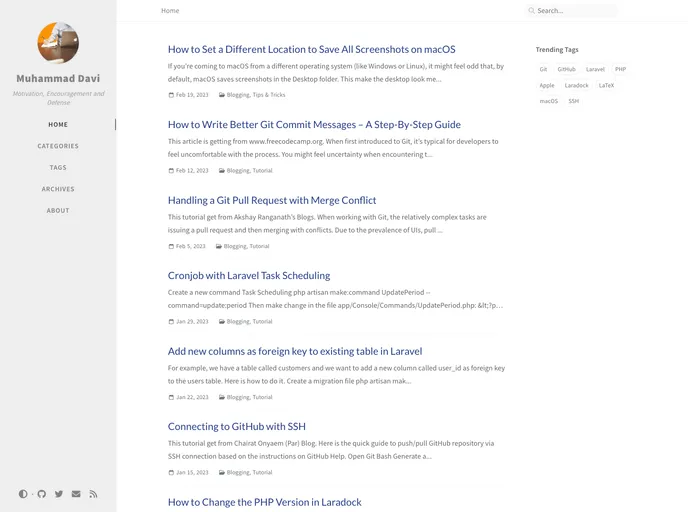The height and width of the screenshot is (512, 688).
Task: Open the Tags sidebar tab
Action: [x=58, y=168]
